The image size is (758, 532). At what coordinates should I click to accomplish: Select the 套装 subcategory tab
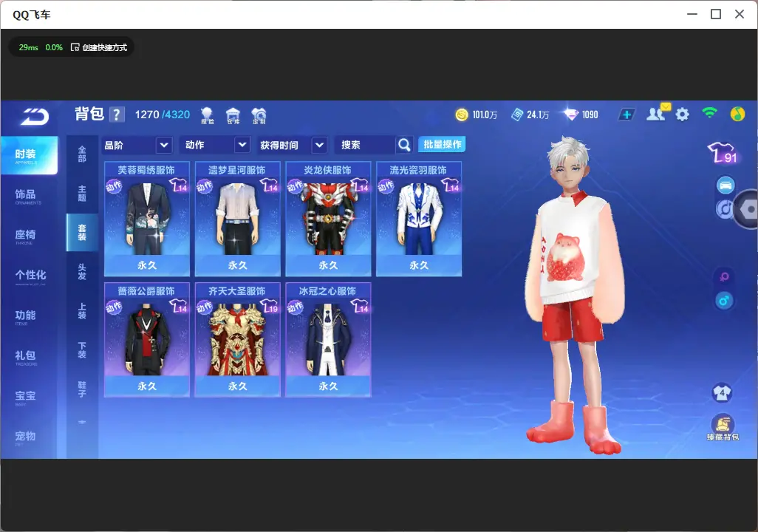coord(82,233)
